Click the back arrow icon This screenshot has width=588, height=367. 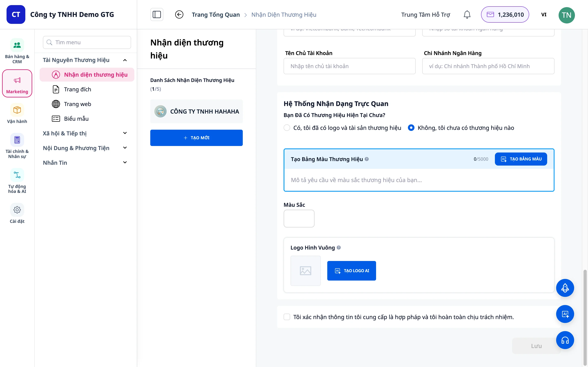click(x=179, y=14)
